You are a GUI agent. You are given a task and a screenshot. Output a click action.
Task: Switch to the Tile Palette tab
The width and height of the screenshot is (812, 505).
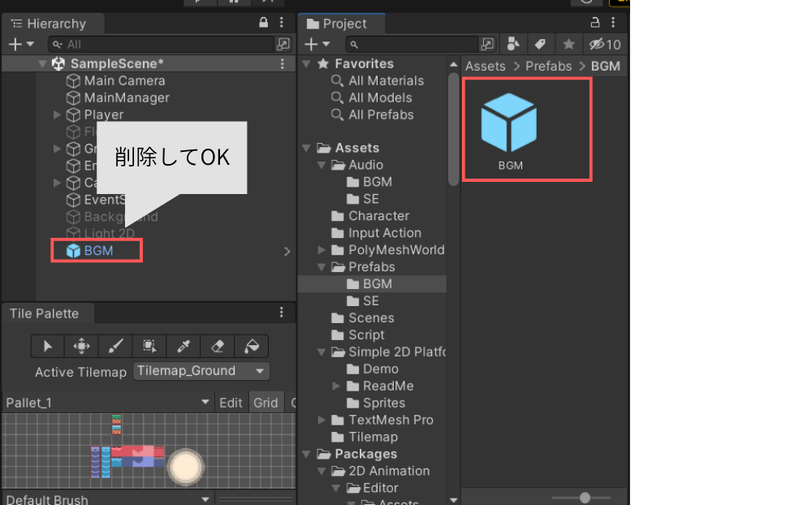[45, 313]
